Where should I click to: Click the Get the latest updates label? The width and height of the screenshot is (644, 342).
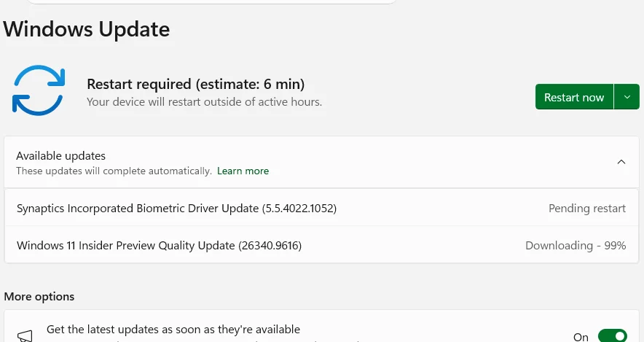coord(173,330)
